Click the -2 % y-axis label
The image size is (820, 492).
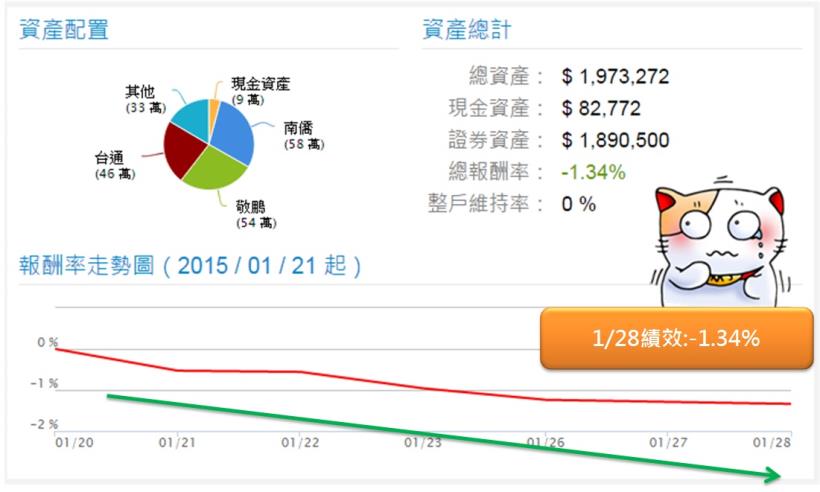point(44,425)
